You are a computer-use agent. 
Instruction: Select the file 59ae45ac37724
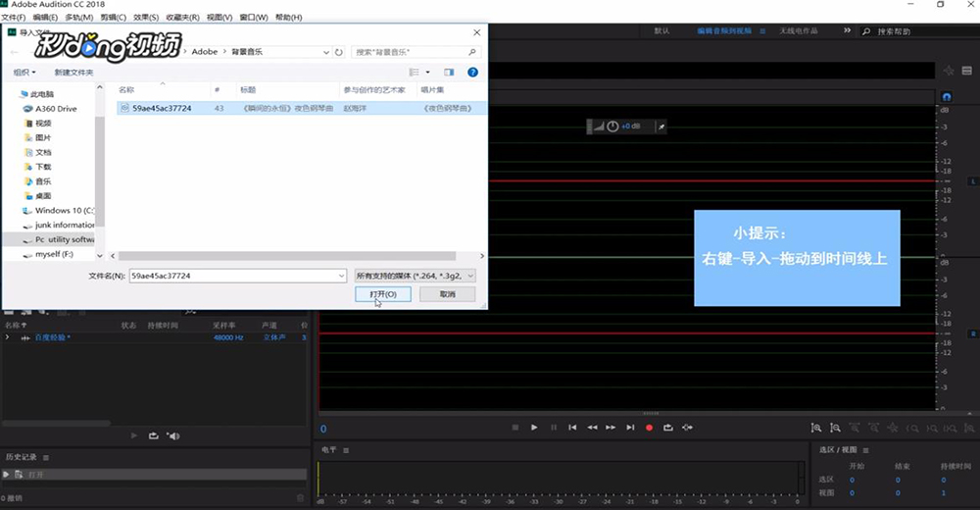(x=302, y=108)
